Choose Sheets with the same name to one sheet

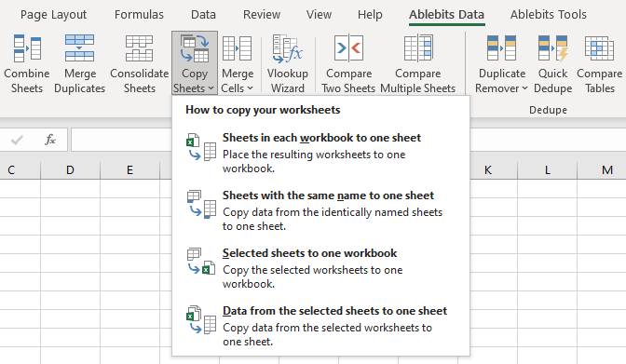coord(320,210)
